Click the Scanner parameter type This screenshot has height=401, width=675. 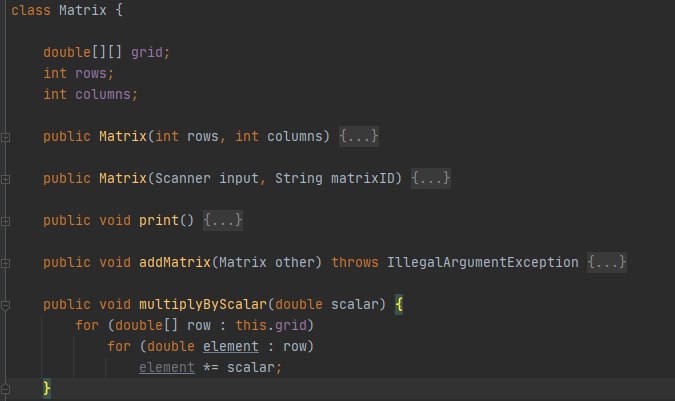(183, 178)
